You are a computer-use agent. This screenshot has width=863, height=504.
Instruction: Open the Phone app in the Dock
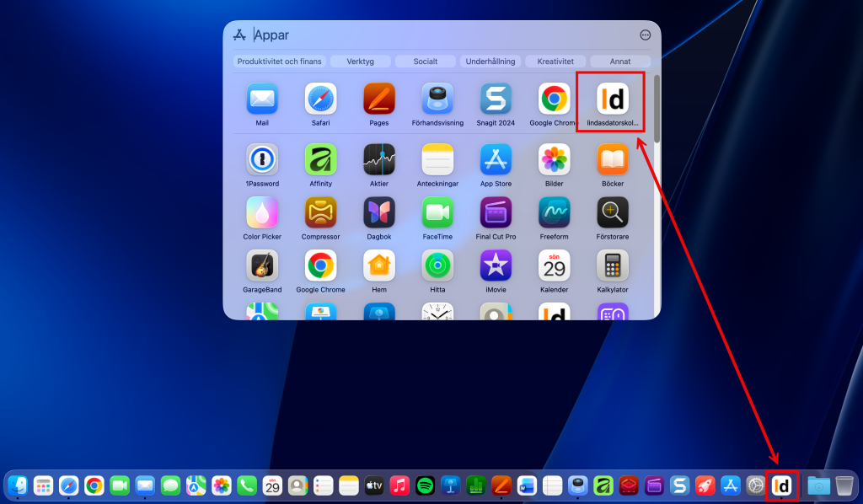tap(247, 485)
